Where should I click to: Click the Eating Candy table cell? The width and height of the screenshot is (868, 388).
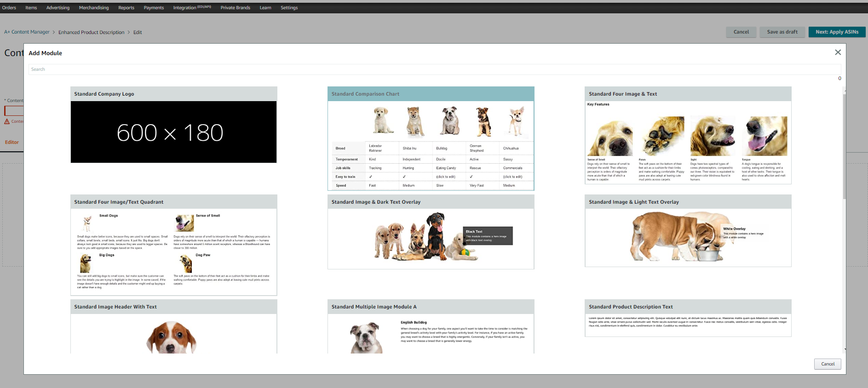click(x=446, y=168)
